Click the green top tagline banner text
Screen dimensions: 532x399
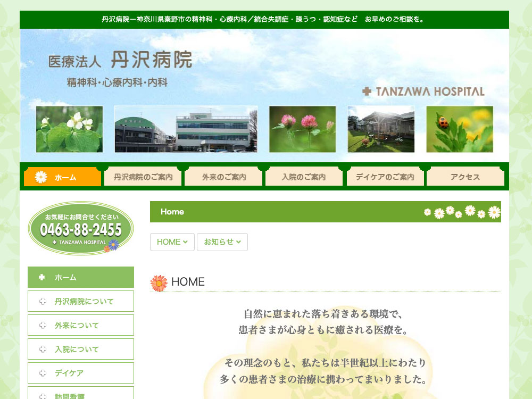click(264, 19)
